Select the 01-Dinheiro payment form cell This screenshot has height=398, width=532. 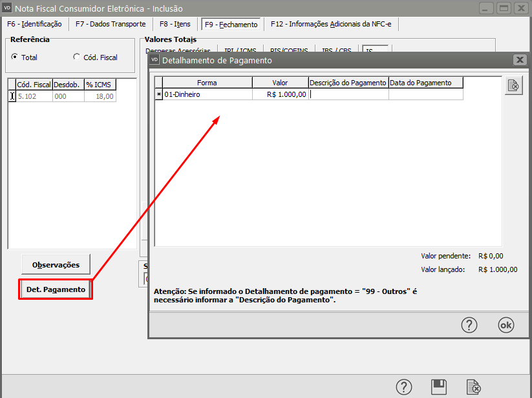[x=207, y=94]
